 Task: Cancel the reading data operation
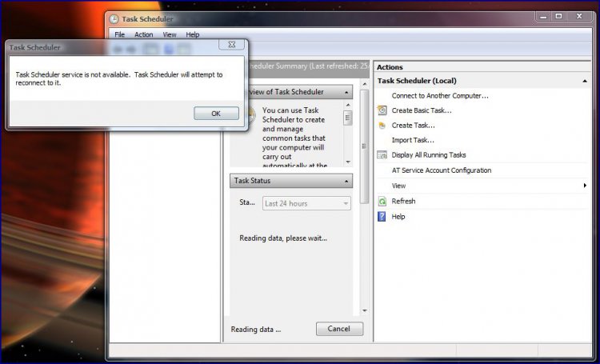click(339, 329)
